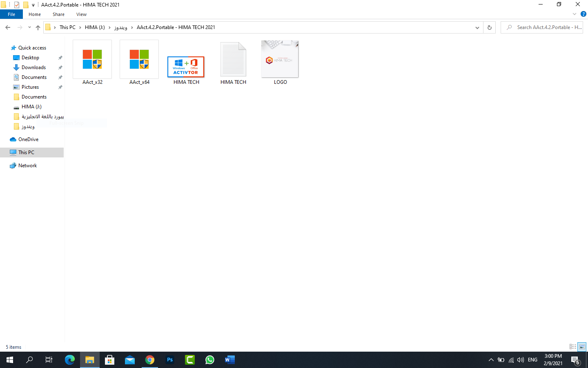The height and width of the screenshot is (368, 588).
Task: Open the Wi-Fi network tray icon
Action: (x=511, y=360)
